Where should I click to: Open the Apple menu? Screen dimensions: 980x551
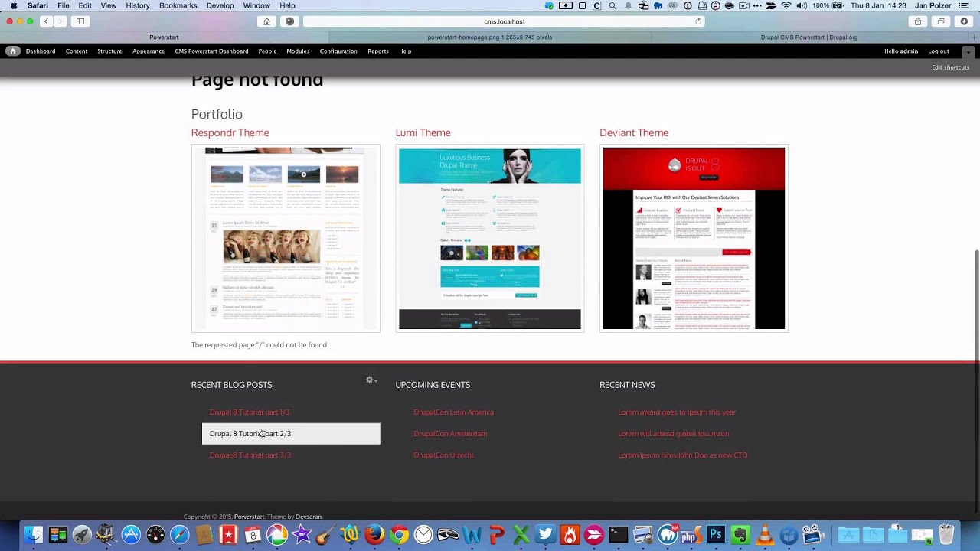(13, 5)
